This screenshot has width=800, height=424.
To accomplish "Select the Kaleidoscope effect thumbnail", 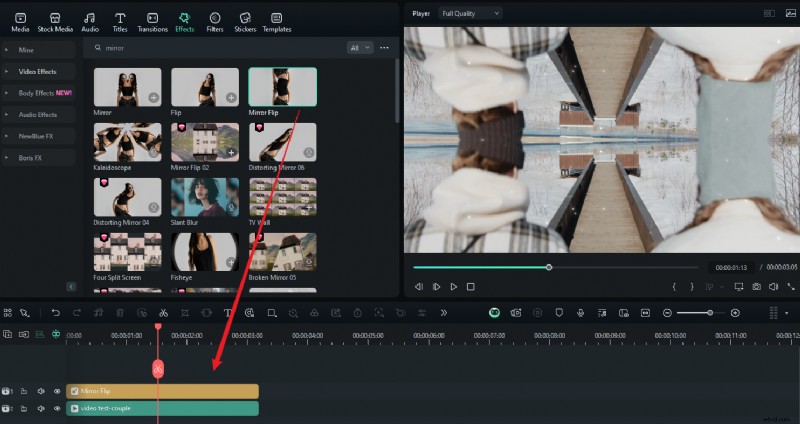I will [128, 142].
